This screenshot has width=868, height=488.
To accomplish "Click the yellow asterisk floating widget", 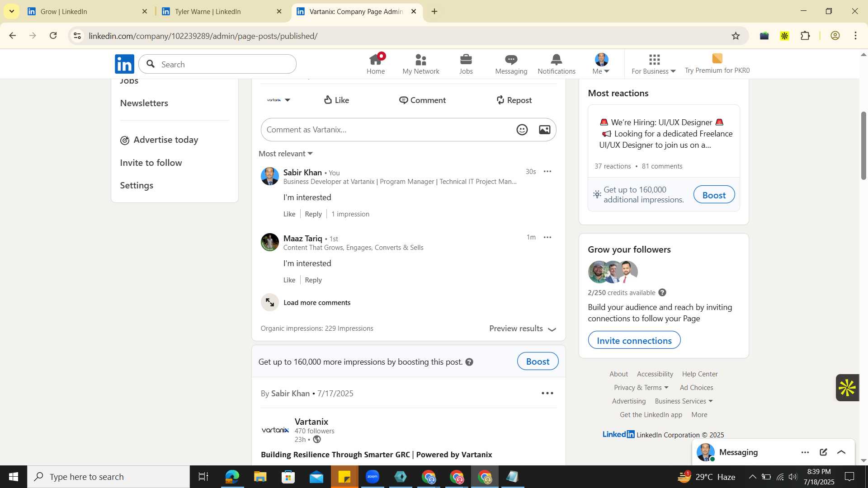I will click(847, 388).
